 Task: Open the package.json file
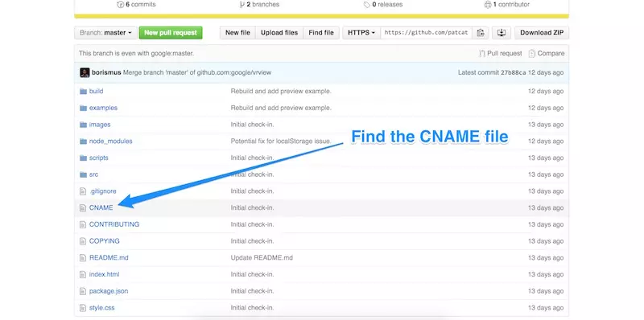point(109,291)
